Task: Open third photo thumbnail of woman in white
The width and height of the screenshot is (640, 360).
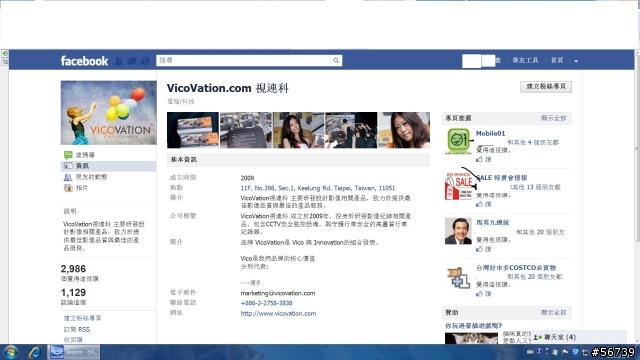Action: [298, 130]
